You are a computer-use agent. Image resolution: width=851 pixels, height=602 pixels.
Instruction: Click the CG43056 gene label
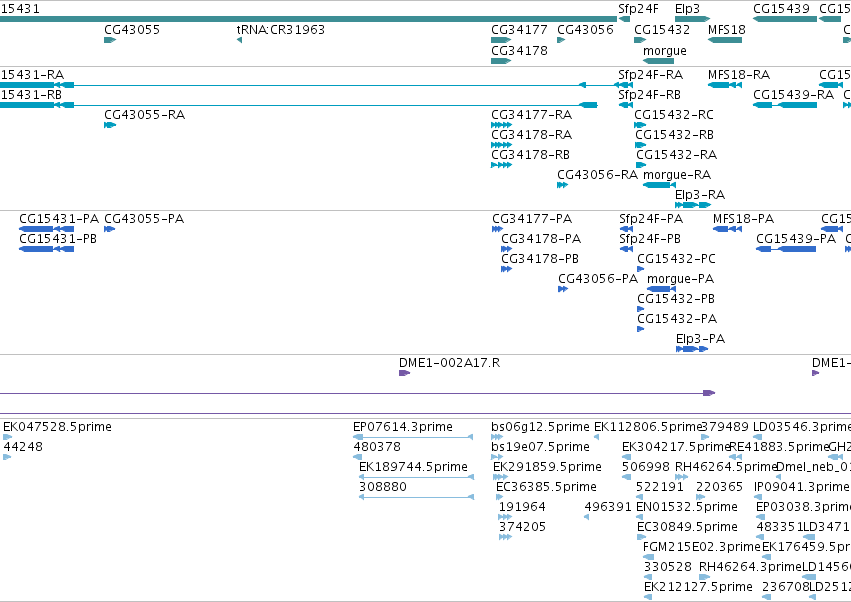(585, 29)
